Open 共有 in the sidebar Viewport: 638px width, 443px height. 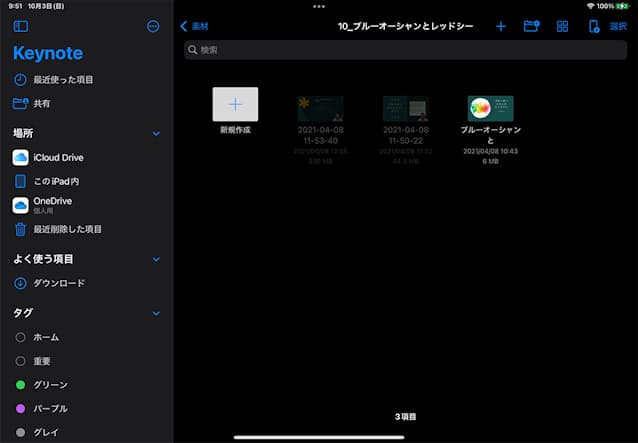point(40,103)
